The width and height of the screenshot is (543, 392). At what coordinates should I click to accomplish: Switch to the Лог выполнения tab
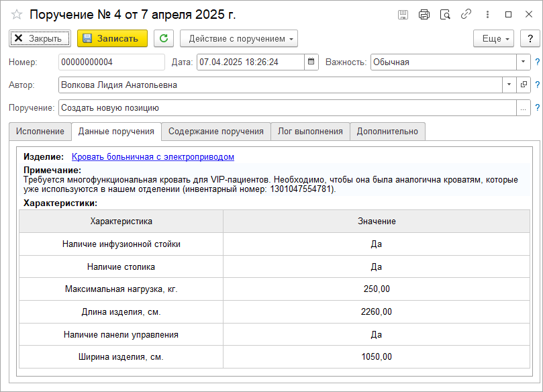[310, 132]
